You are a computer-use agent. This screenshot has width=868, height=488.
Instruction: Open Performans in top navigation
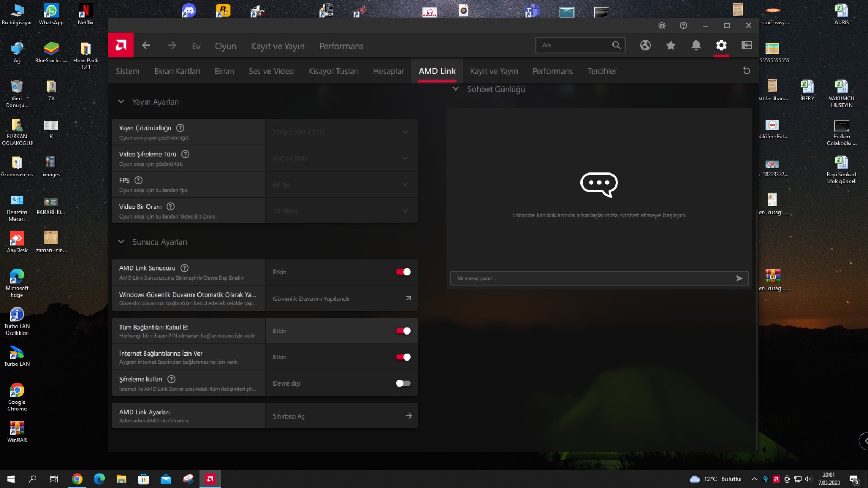click(x=341, y=46)
